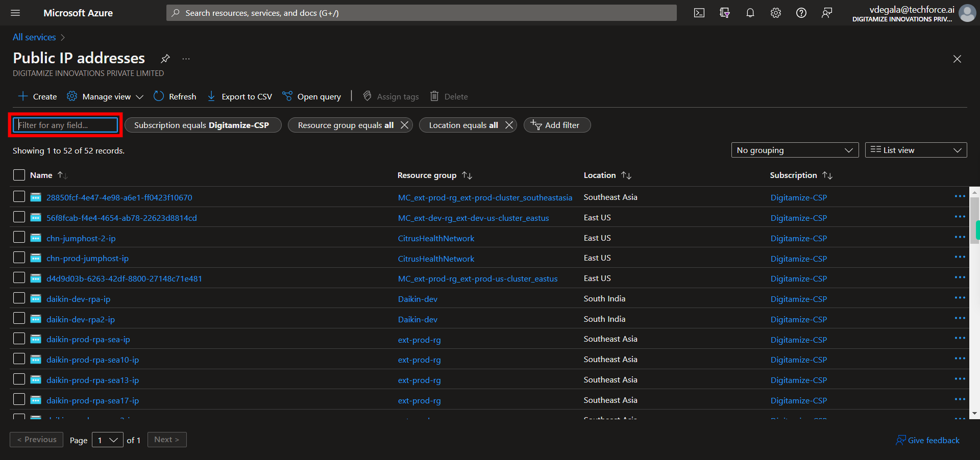Remove the Location filter
Viewport: 980px width, 460px height.
pos(509,125)
